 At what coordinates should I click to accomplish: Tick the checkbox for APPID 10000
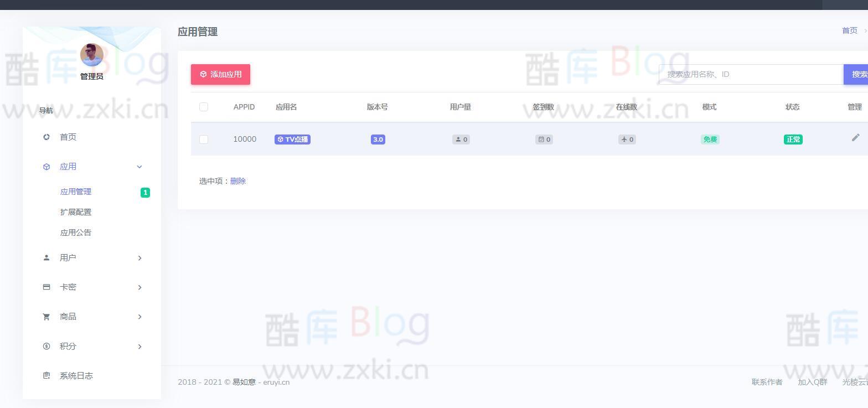point(204,140)
